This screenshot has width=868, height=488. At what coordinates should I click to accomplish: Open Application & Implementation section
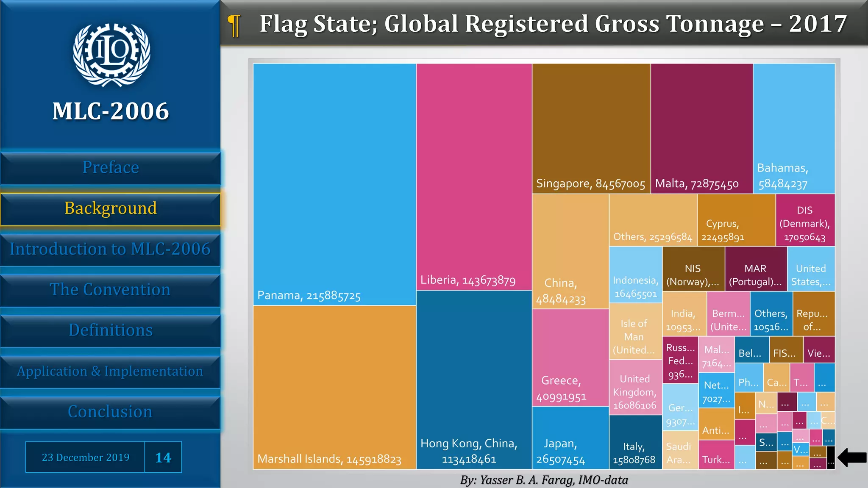click(110, 371)
